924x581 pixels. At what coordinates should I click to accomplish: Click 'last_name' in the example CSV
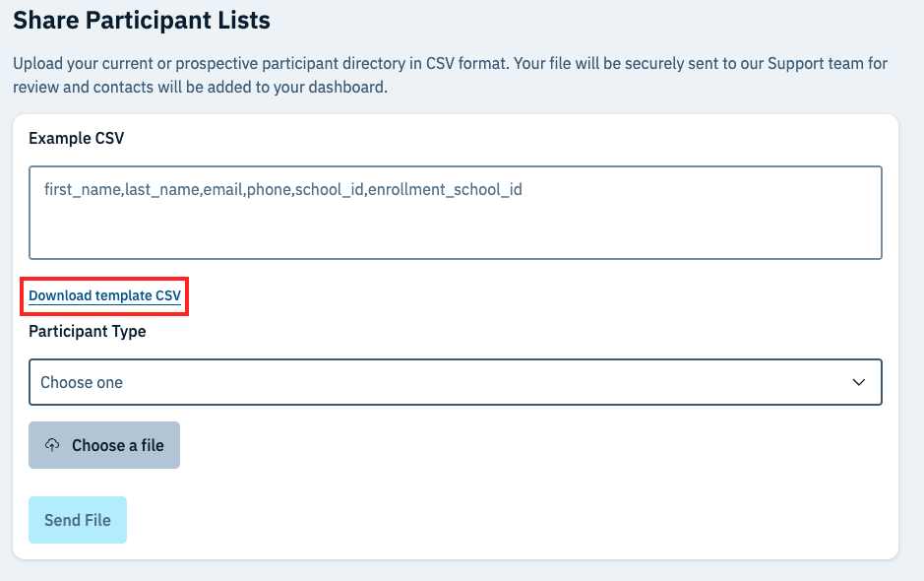click(161, 189)
